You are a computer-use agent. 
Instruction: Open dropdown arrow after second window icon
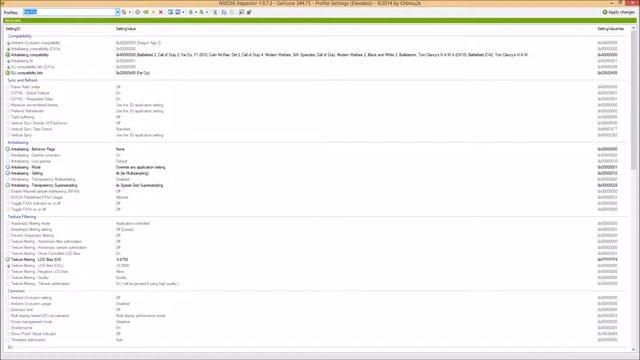(x=183, y=12)
